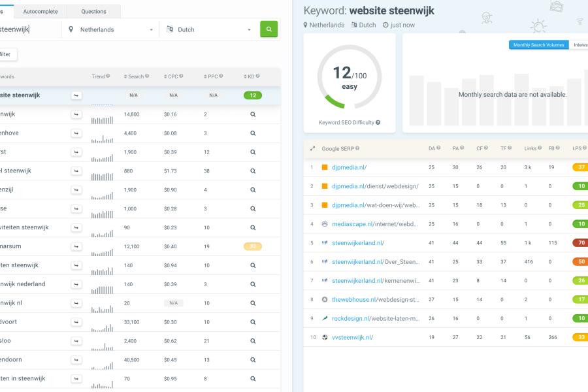Switch to the Autocomplete tab
This screenshot has height=392, width=588.
pyautogui.click(x=41, y=12)
